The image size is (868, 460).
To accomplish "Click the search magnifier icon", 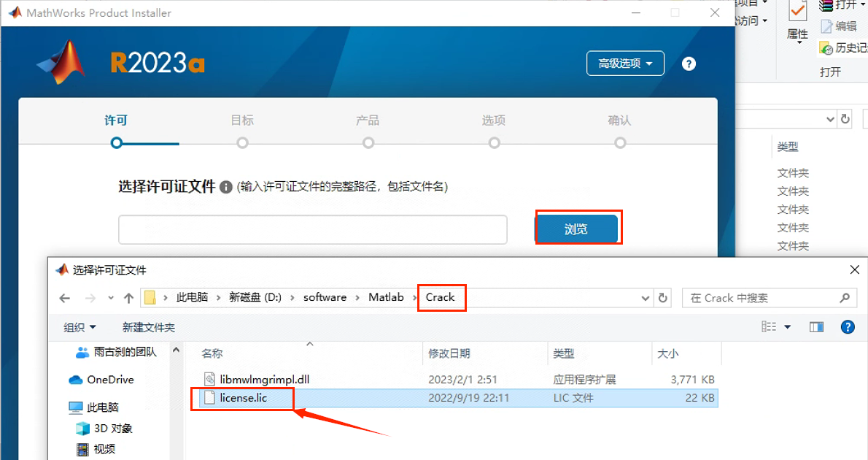I will 845,298.
